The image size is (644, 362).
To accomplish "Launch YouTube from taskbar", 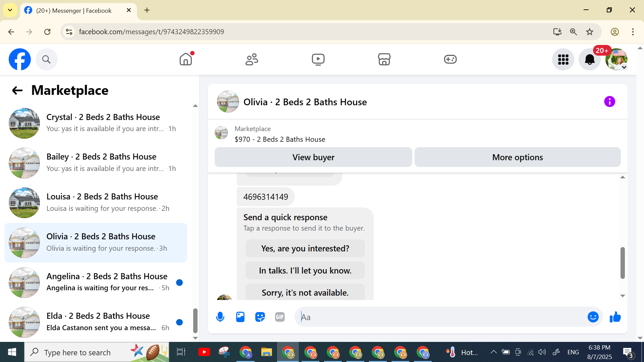I will tap(204, 352).
